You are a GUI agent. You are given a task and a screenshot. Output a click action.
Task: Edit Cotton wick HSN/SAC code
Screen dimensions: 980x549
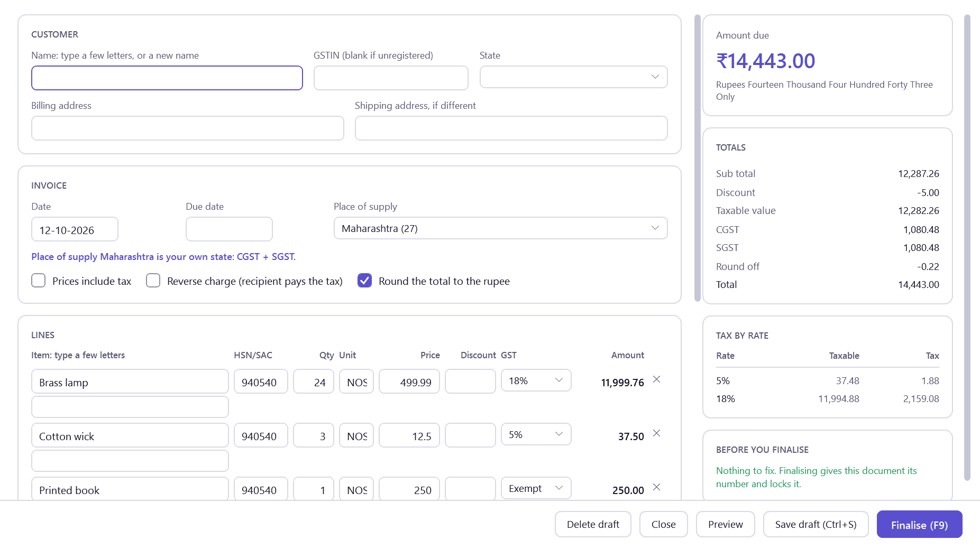tap(261, 435)
